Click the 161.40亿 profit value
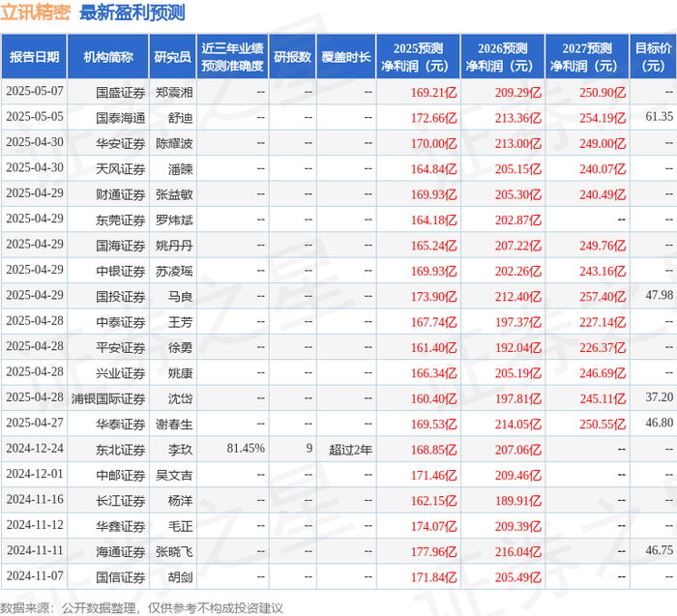 [x=433, y=347]
